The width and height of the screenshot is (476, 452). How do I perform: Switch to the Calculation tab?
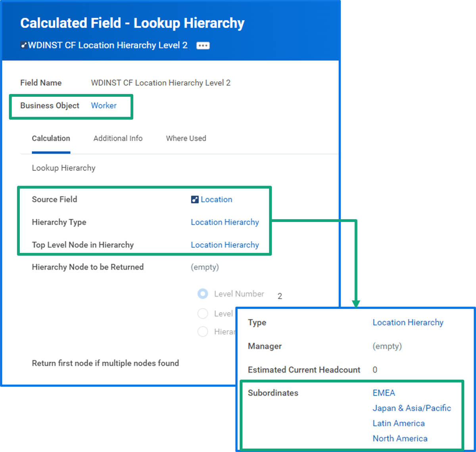[x=51, y=138]
